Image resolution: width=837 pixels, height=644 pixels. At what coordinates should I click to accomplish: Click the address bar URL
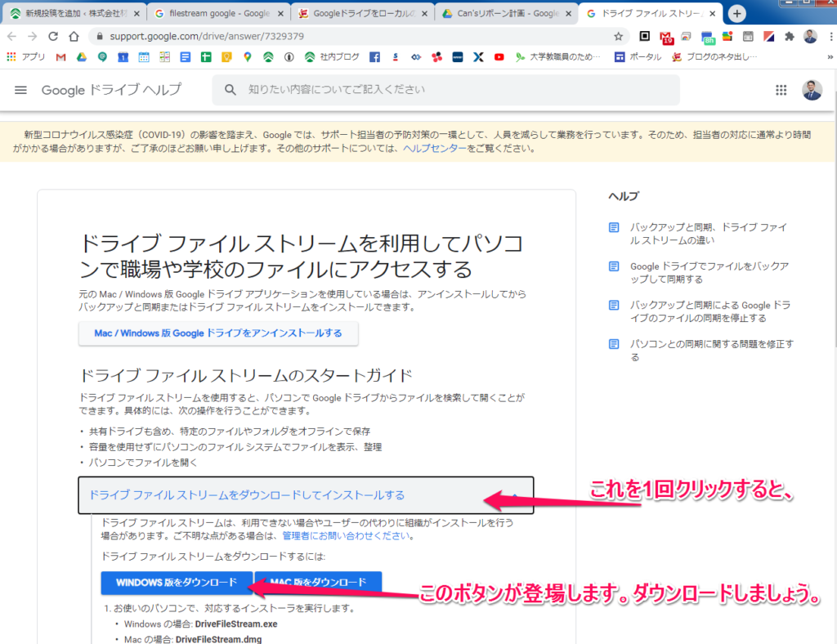[x=207, y=36]
